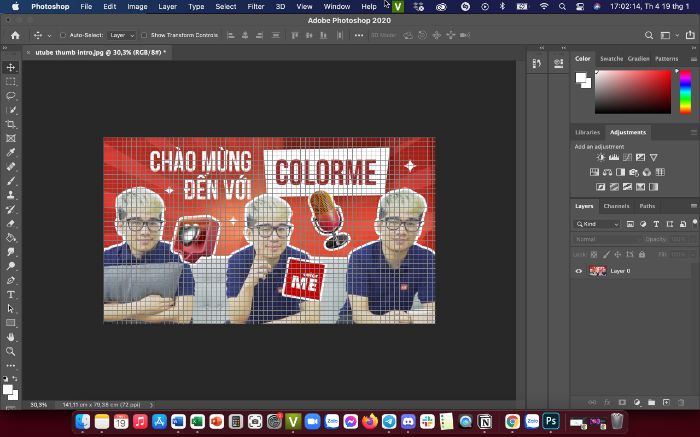
Task: Open the Auto-Select Layer dropdown
Action: click(x=122, y=35)
